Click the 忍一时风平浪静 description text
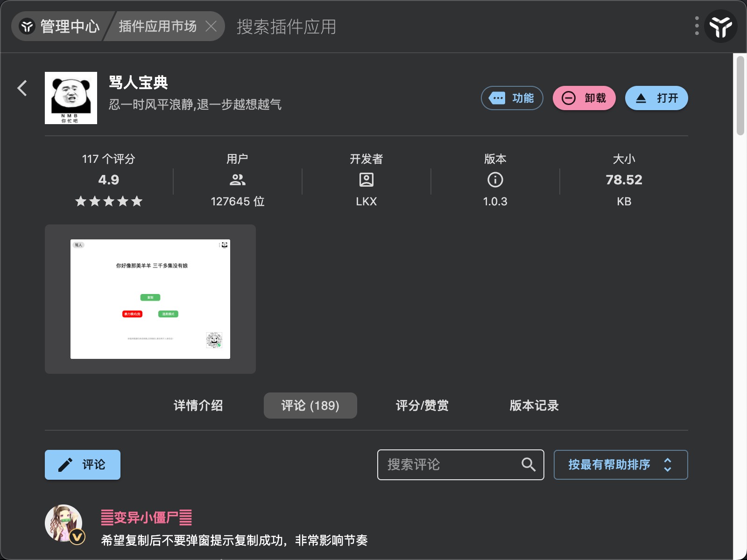Screen dimensions: 747x560 pyautogui.click(x=195, y=105)
